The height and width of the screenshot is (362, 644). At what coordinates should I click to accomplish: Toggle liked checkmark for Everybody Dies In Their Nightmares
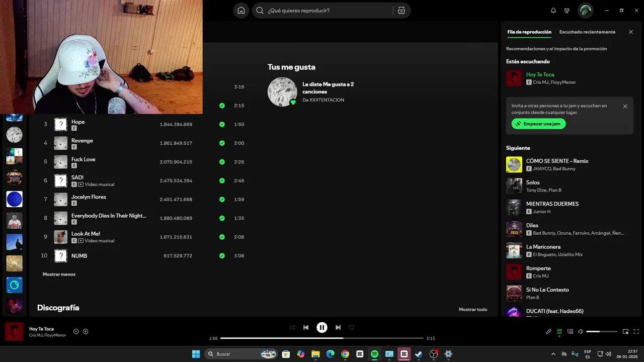tap(222, 218)
